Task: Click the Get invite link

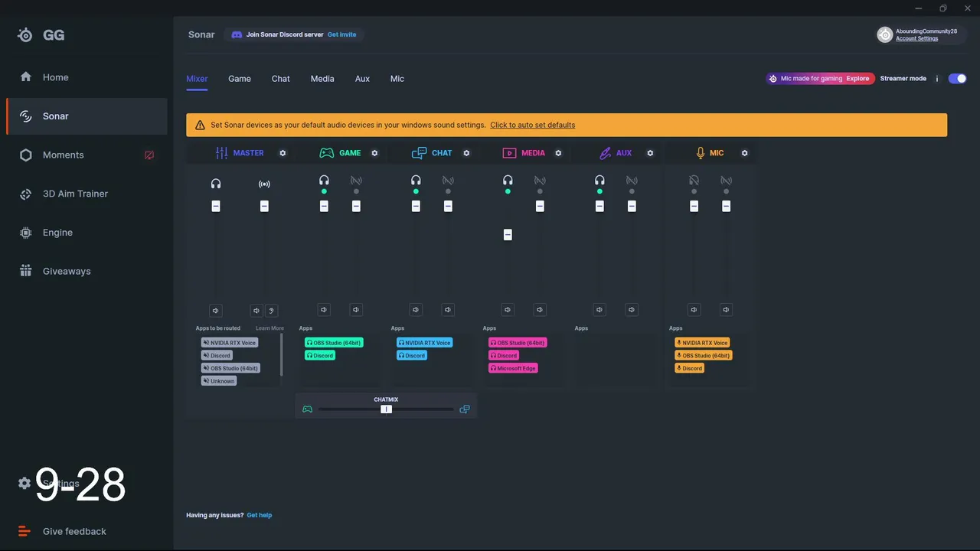Action: coord(341,34)
